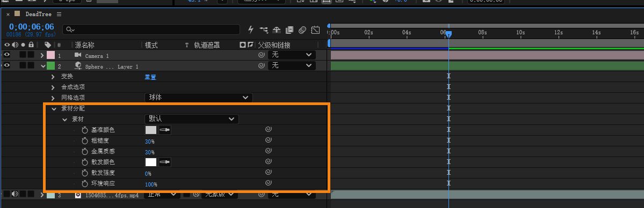Pick the eyedropper next to 散发颜色 swatch

click(x=165, y=162)
